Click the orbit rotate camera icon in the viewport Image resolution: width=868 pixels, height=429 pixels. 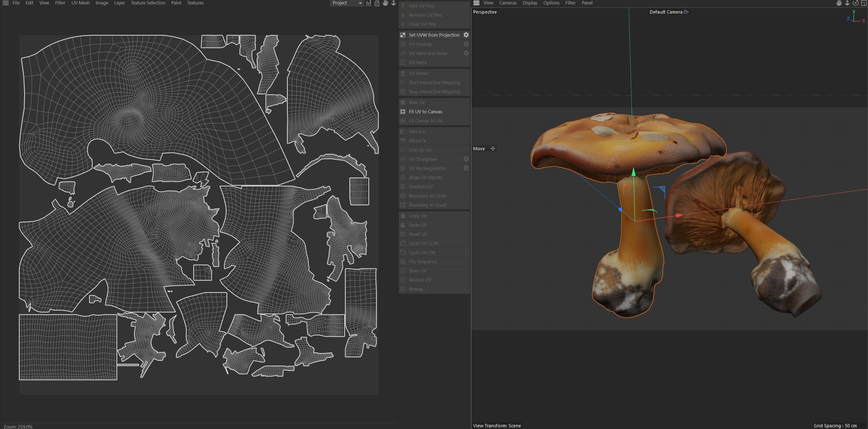click(x=855, y=3)
